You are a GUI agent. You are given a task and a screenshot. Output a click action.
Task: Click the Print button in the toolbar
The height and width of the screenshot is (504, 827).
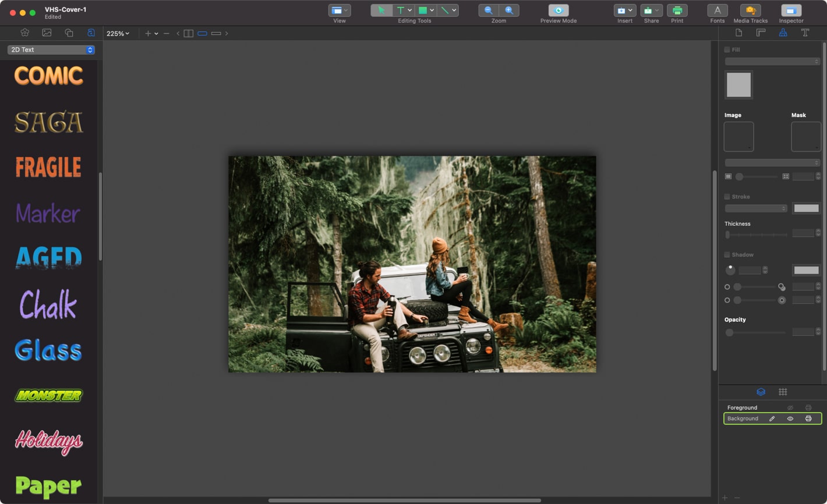[677, 10]
